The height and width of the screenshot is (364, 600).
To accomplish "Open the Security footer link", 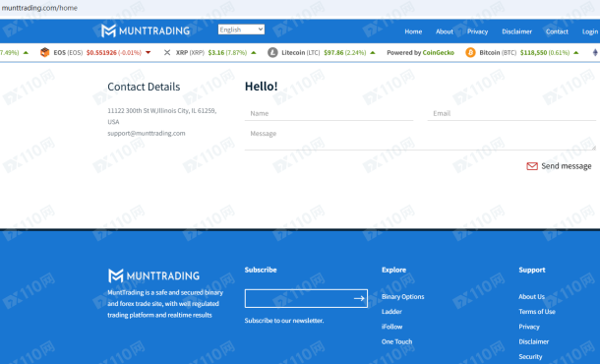I will point(530,356).
